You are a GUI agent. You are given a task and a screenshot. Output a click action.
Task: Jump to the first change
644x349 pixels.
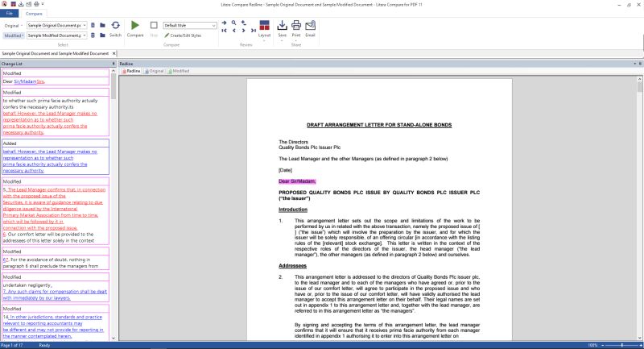[x=225, y=31]
